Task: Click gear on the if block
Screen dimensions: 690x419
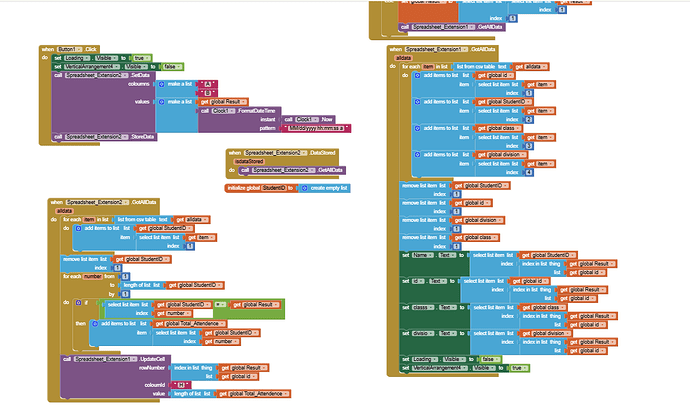Action: tap(78, 303)
